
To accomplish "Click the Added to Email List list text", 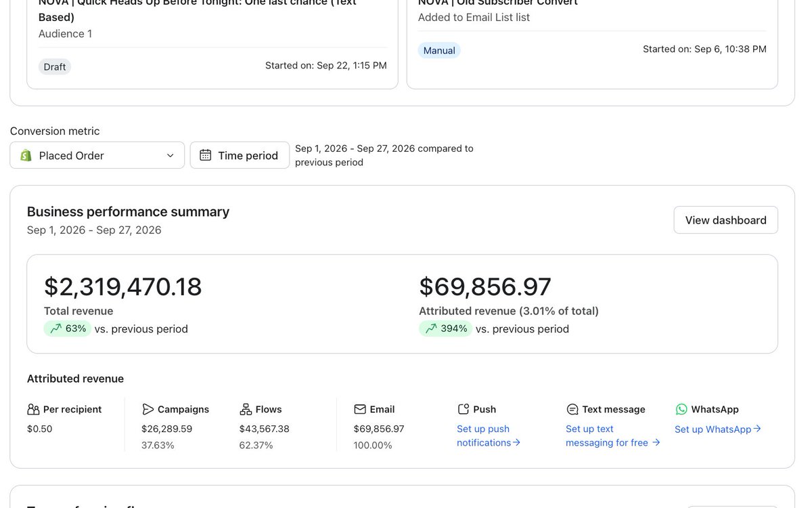I will 474,18.
